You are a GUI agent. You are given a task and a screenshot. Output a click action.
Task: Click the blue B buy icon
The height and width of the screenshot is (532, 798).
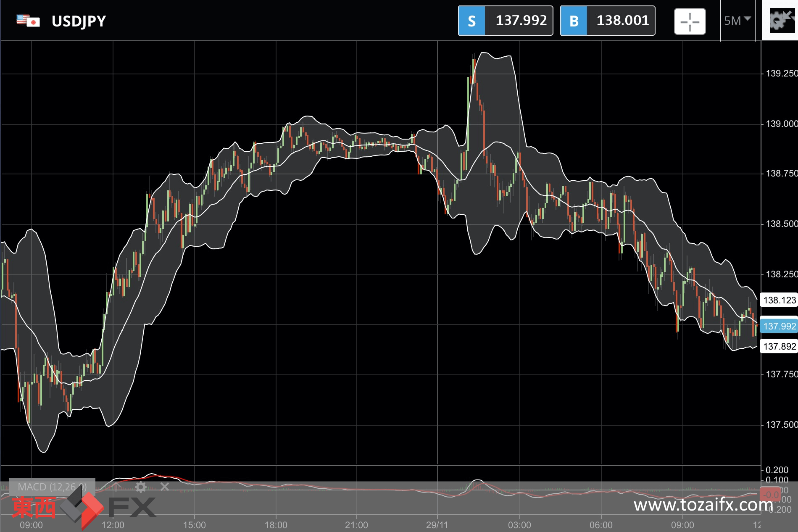tap(574, 21)
